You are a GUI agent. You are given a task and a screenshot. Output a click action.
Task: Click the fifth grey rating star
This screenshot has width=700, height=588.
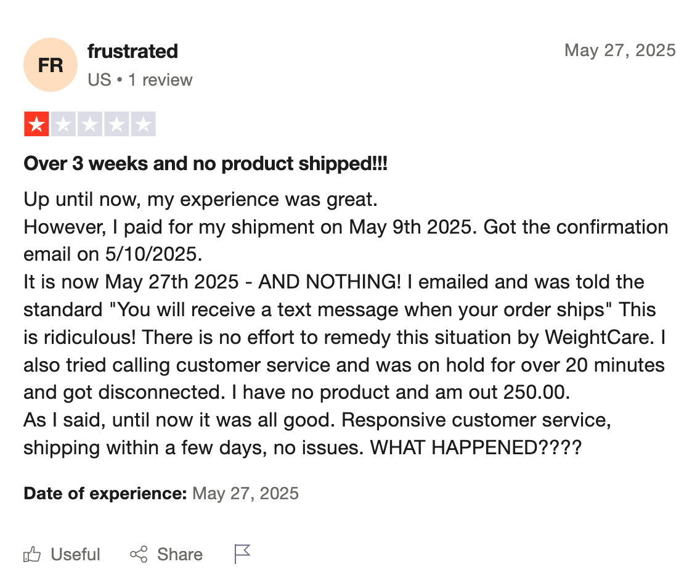[143, 124]
